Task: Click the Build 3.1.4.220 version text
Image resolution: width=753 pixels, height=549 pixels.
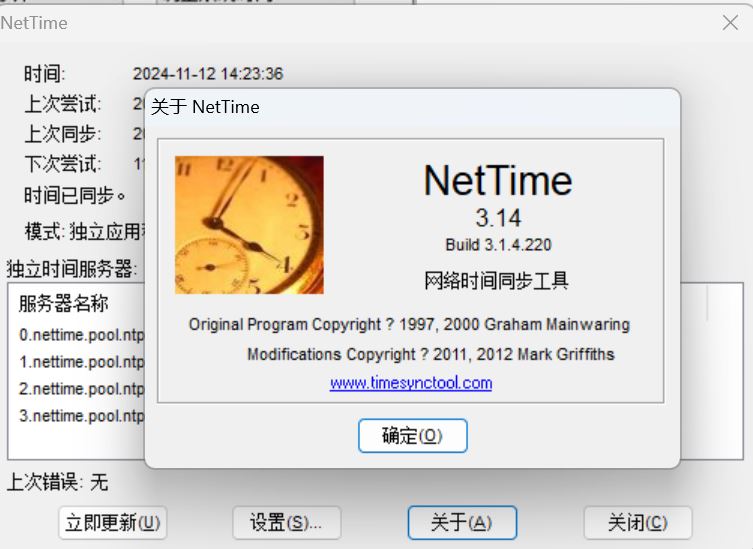Action: [x=498, y=245]
